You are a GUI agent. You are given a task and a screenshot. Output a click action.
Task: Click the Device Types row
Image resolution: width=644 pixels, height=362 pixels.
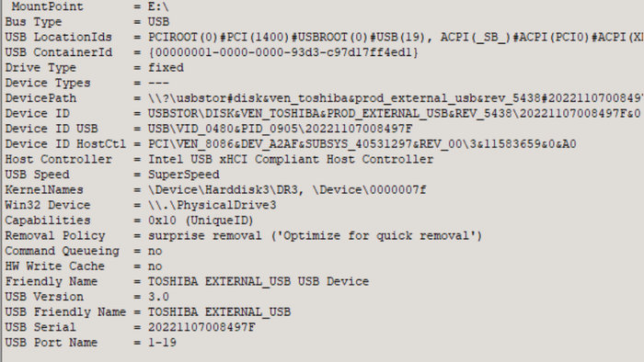point(87,84)
